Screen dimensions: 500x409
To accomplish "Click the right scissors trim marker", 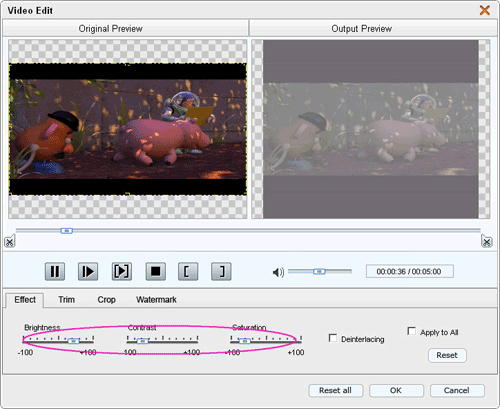I will [487, 241].
